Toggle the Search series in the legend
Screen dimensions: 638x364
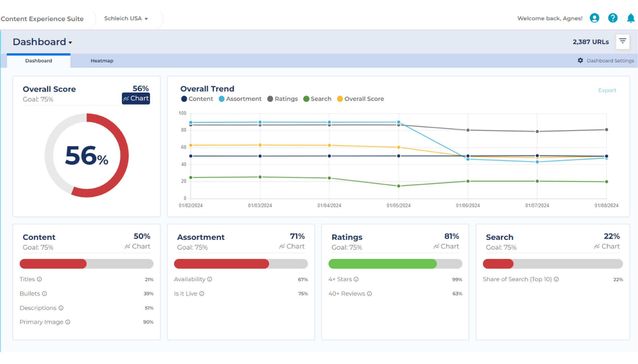coord(317,99)
